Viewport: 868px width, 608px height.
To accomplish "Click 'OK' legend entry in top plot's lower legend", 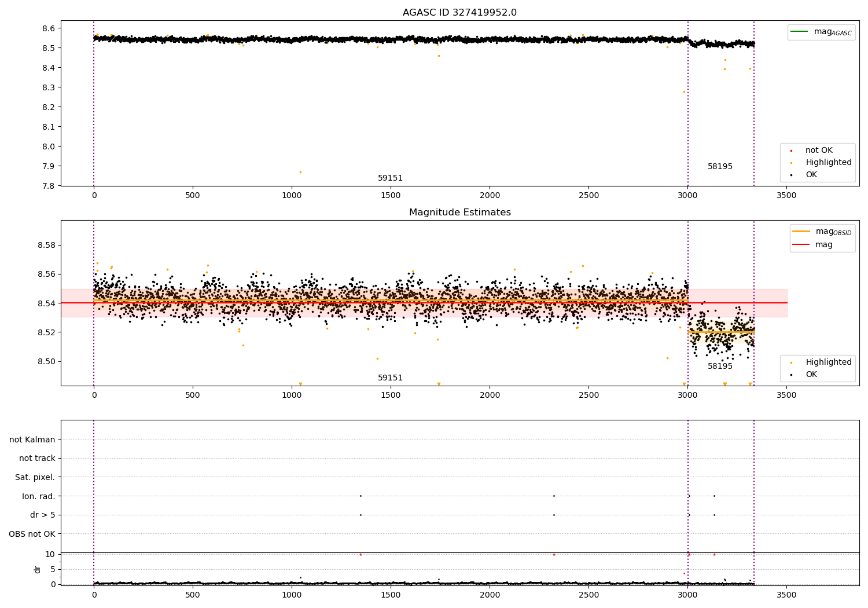I will click(804, 175).
